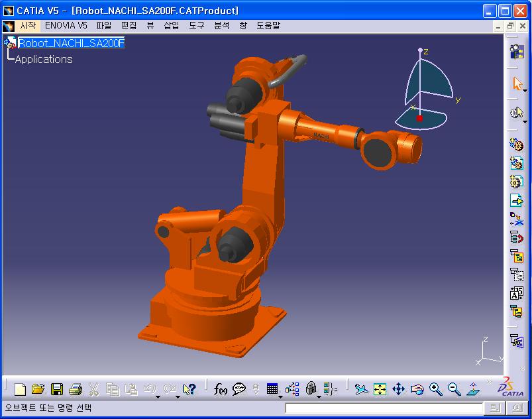Click the Zoom Out magnifier icon
The width and height of the screenshot is (532, 419).
click(454, 389)
